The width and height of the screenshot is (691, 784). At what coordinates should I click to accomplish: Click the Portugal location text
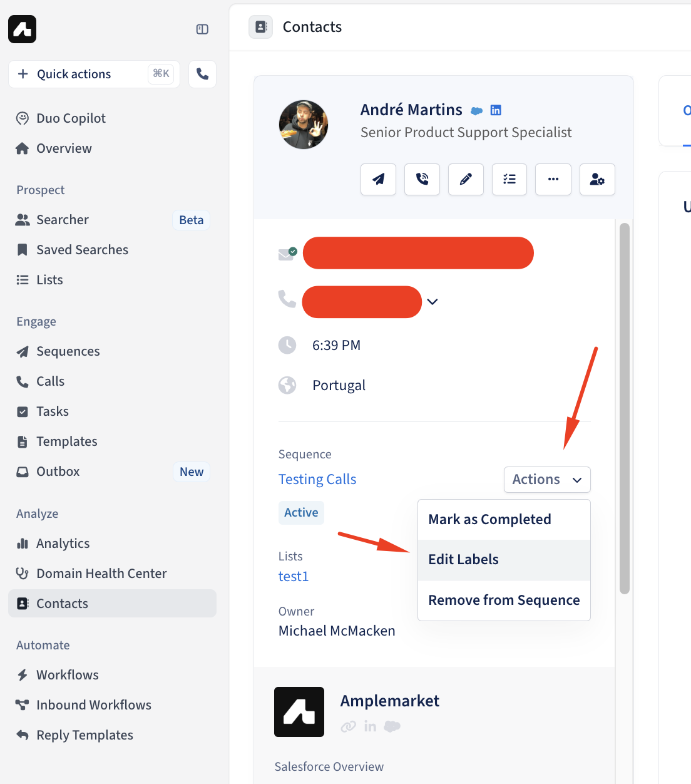point(339,386)
